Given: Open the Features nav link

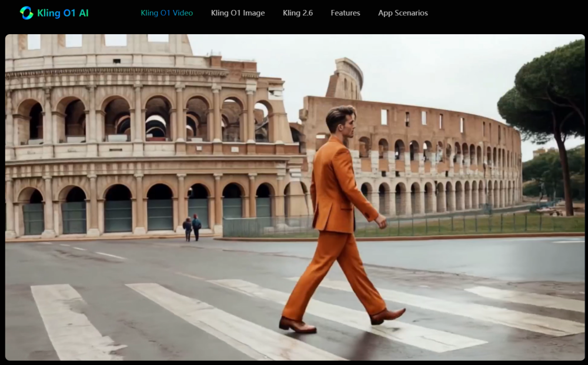Looking at the screenshot, I should click(345, 13).
